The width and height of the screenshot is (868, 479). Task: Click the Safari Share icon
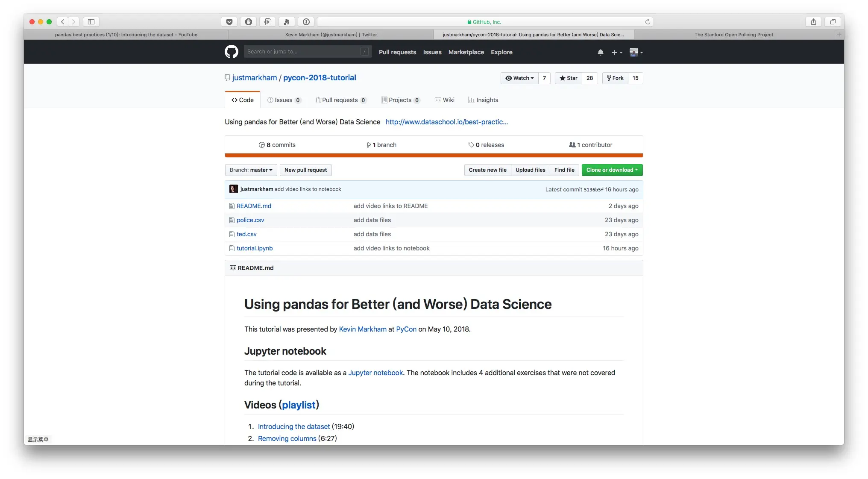click(813, 22)
